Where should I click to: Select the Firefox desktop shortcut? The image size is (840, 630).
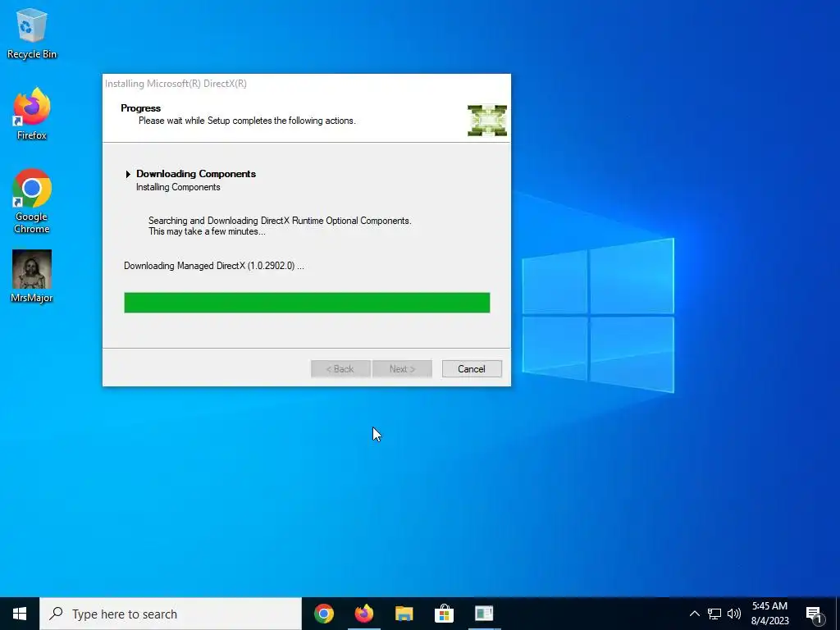click(x=32, y=115)
